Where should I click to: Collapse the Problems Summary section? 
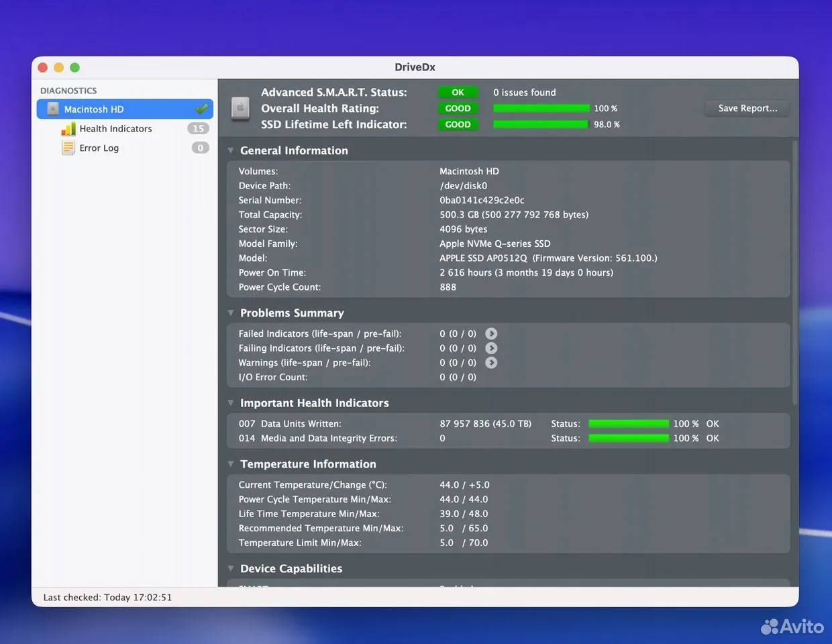point(231,313)
